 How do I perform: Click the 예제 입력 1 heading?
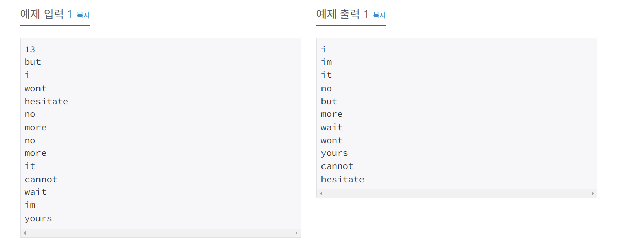click(x=46, y=14)
